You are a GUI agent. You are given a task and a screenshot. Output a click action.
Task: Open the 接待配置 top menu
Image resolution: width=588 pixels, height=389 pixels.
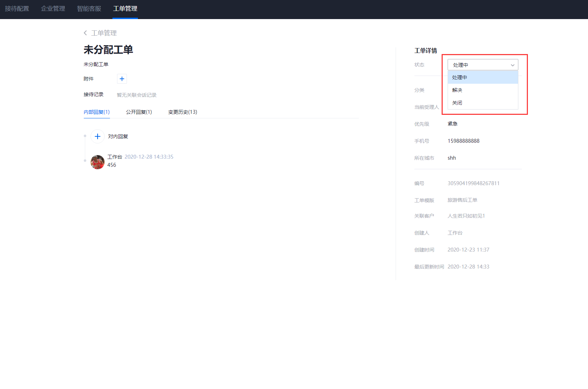pos(17,8)
